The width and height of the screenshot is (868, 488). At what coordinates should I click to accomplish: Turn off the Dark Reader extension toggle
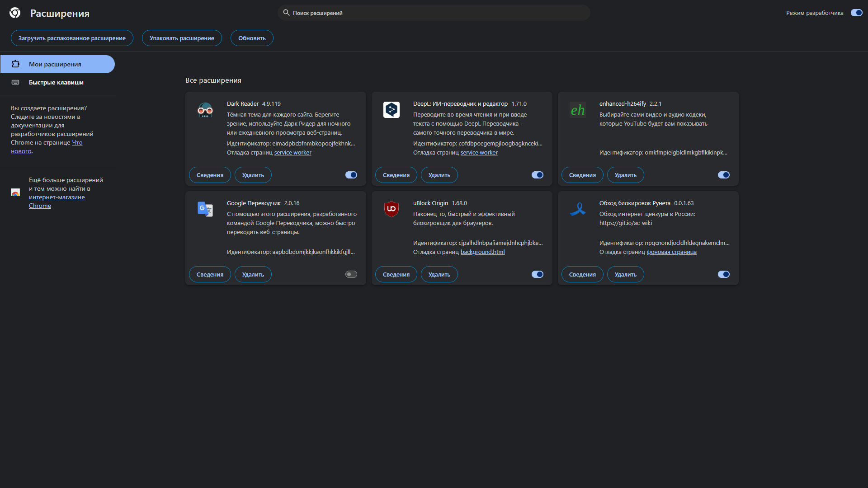tap(351, 175)
